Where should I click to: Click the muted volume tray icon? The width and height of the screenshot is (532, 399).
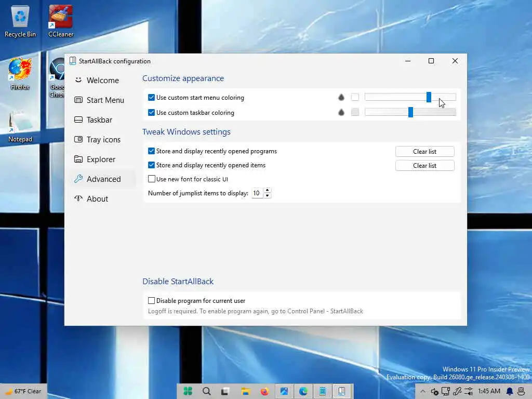[x=434, y=391]
